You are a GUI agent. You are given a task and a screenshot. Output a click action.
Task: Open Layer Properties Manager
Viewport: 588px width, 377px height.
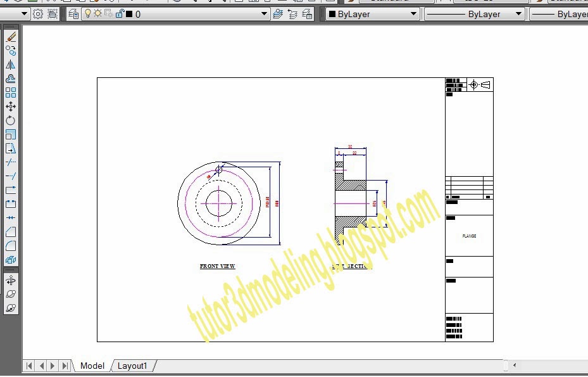[x=73, y=15]
